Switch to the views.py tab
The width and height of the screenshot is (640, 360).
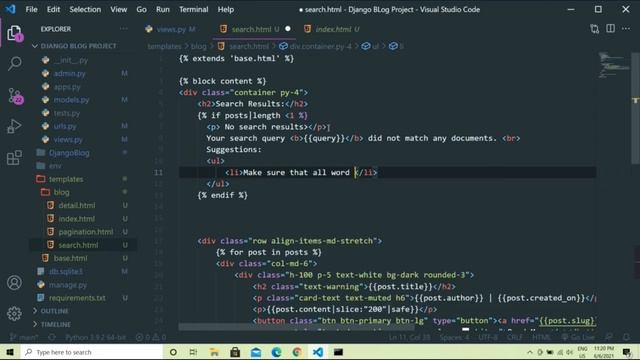[171, 29]
